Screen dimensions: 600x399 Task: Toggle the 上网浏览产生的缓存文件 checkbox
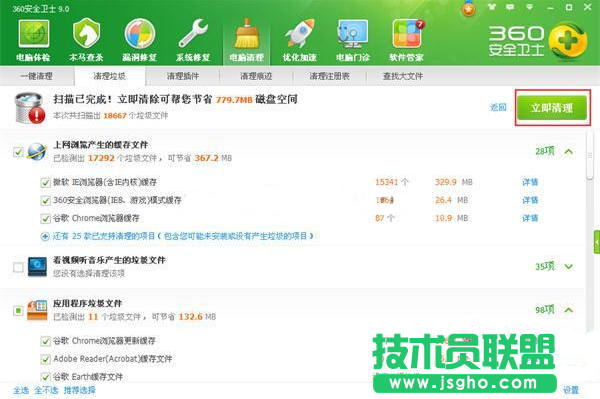18,152
